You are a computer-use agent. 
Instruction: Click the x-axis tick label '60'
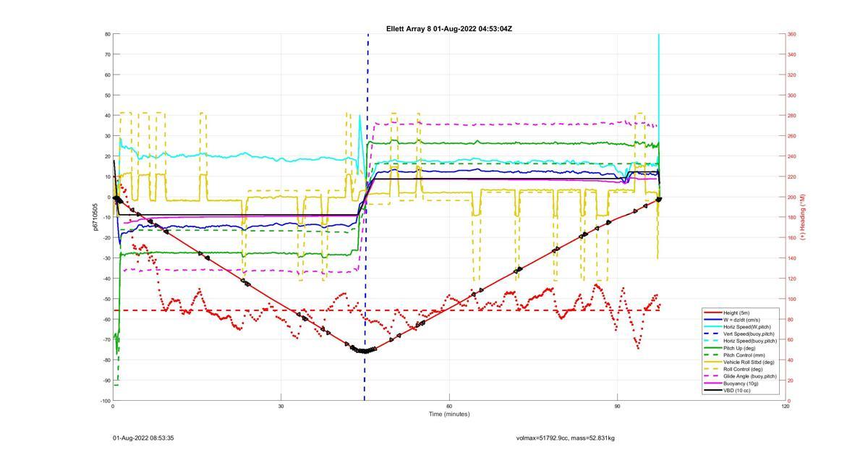pos(449,407)
